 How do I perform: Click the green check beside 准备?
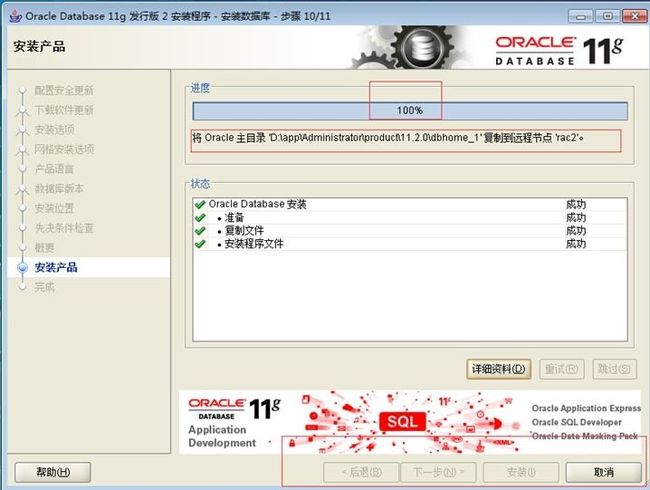[200, 217]
